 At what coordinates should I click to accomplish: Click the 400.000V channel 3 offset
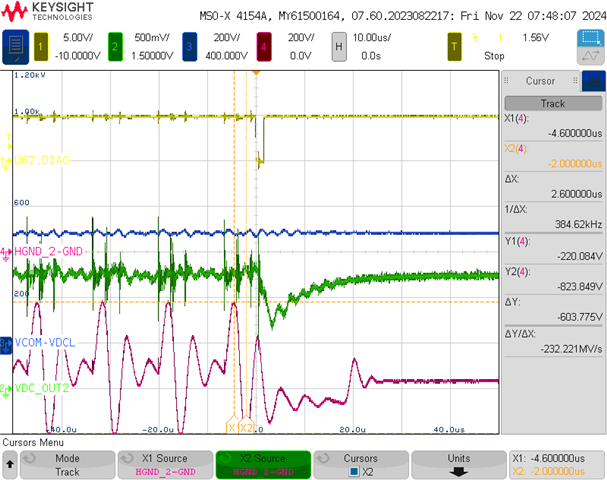click(226, 56)
